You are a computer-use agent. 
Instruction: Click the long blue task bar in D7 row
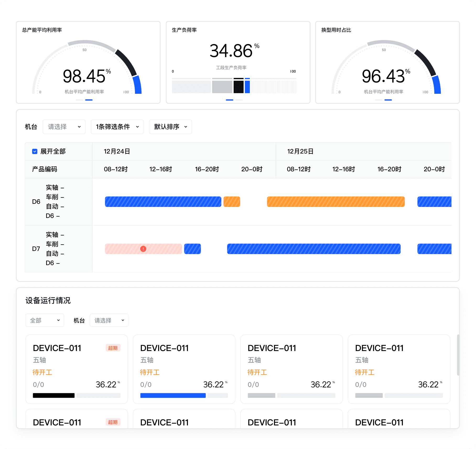[313, 249]
